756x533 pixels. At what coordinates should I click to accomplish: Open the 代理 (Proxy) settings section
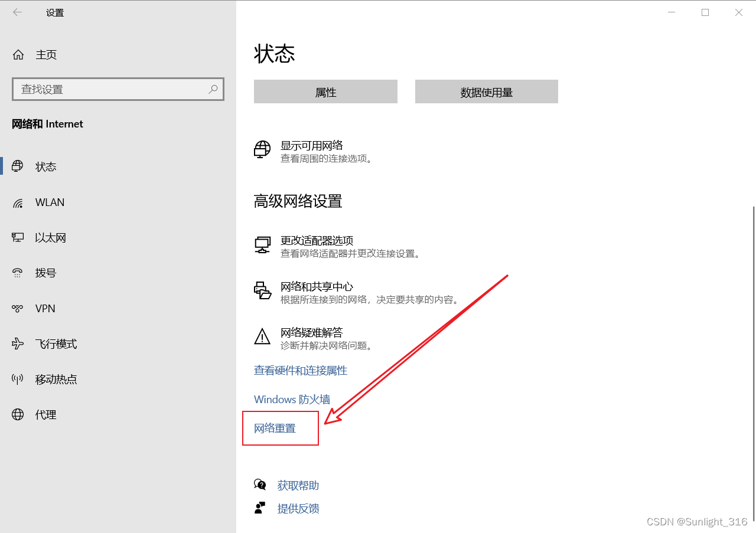pos(45,414)
